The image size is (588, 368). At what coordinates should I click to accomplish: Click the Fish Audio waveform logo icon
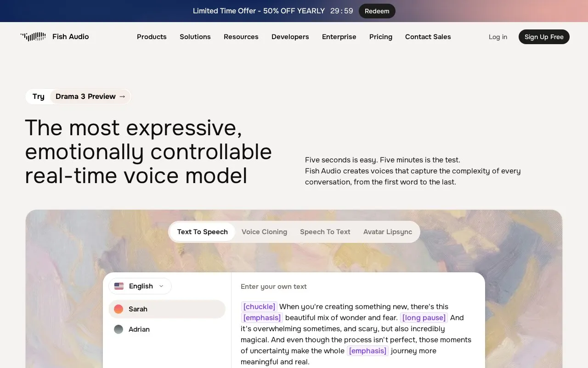33,36
